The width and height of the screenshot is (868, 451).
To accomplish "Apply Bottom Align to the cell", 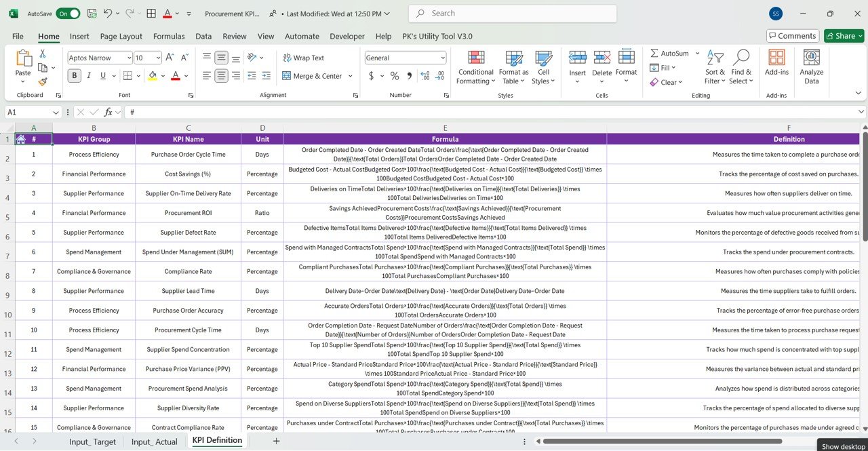I will 235,58.
